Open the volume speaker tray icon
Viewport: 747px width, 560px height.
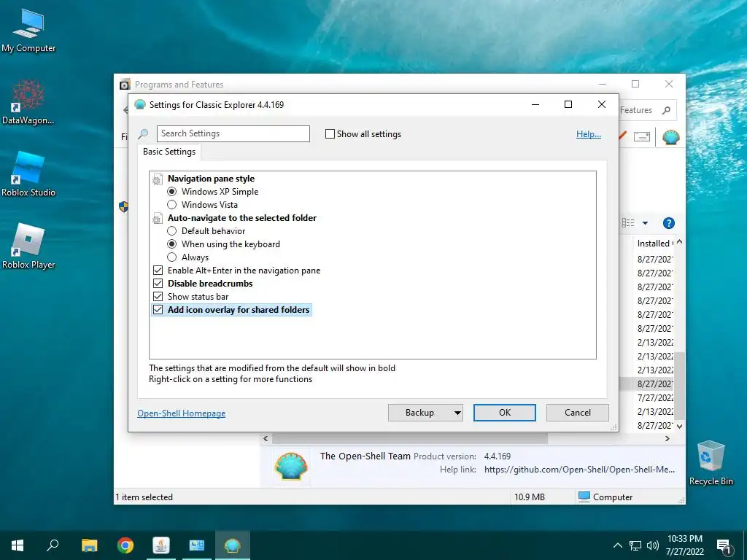coord(652,545)
